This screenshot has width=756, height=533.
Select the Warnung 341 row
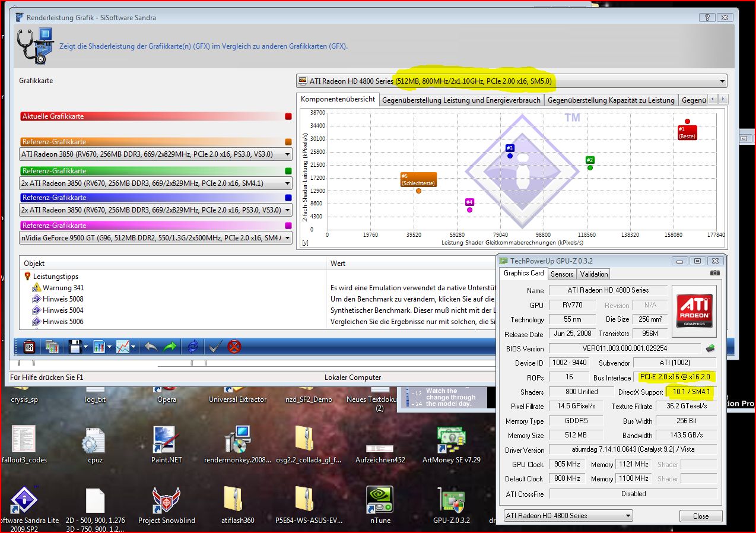(63, 288)
